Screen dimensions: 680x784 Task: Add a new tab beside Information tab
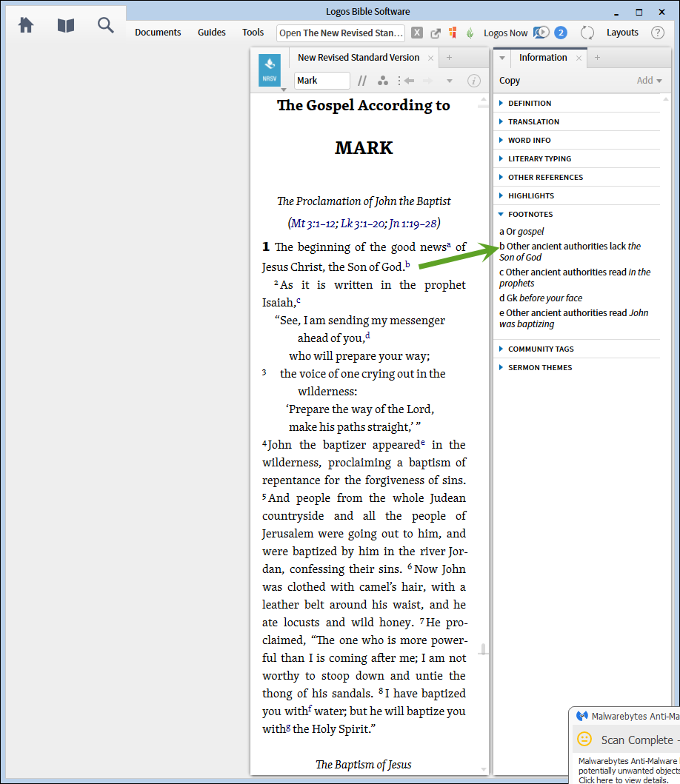click(x=597, y=58)
